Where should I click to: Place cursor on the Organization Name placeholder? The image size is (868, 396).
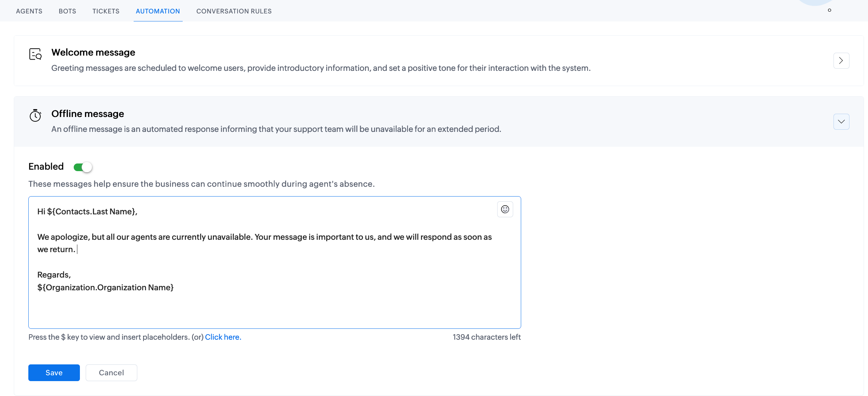click(105, 287)
